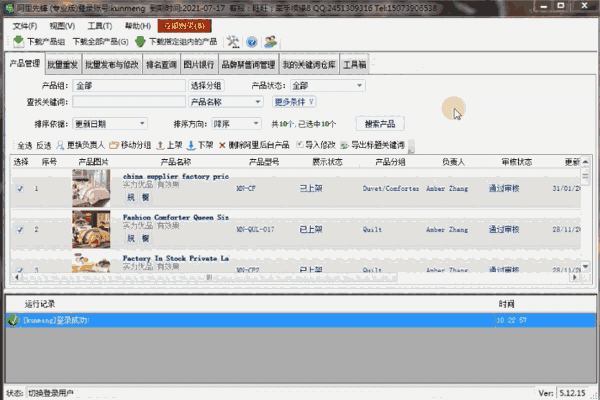Open the 文件(F) menu
Screen dimensions: 600x400
click(25, 26)
